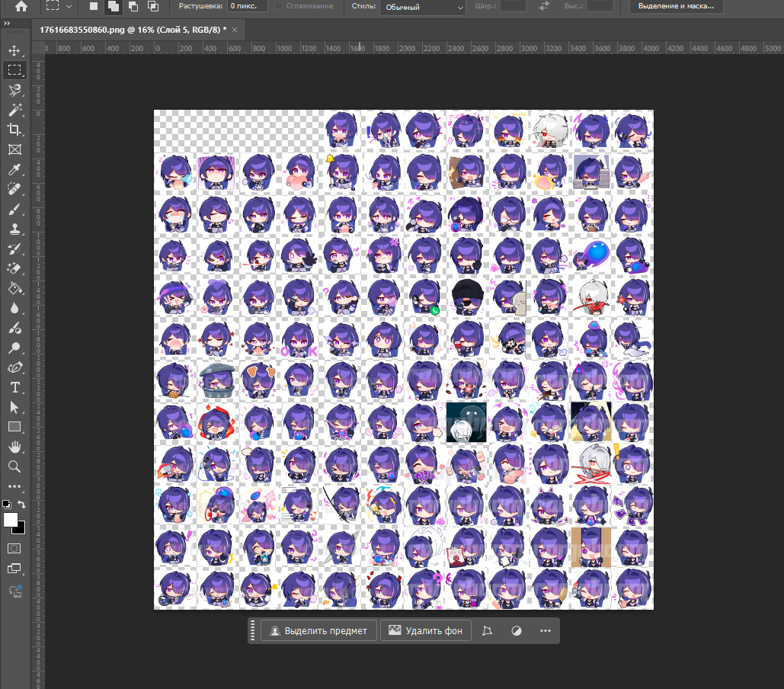Pick the Clone Stamp tool
This screenshot has width=784, height=689.
point(14,229)
